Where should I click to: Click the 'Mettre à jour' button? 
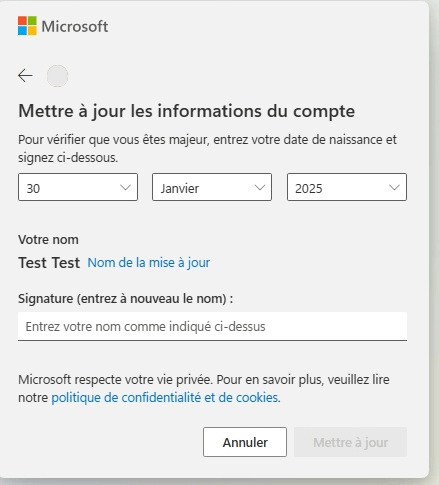pyautogui.click(x=350, y=442)
